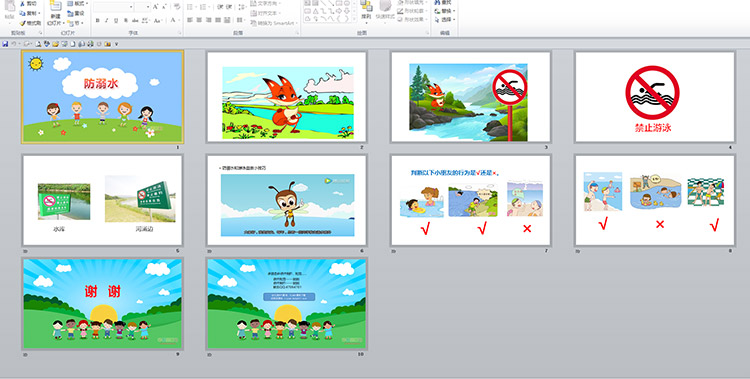Select slide 2 with the fox by river
This screenshot has width=750, height=379.
pyautogui.click(x=287, y=97)
